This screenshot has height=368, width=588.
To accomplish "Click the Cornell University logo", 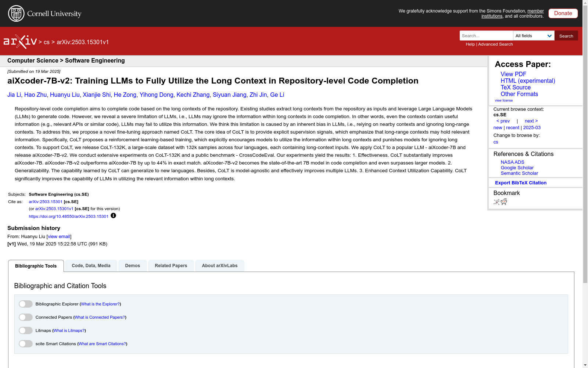I will click(x=45, y=14).
